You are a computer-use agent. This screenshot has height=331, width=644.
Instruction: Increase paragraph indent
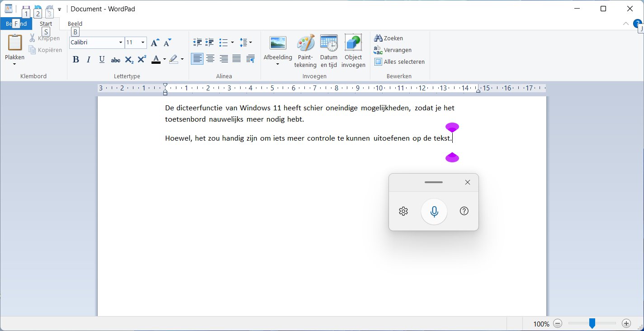[x=209, y=43]
